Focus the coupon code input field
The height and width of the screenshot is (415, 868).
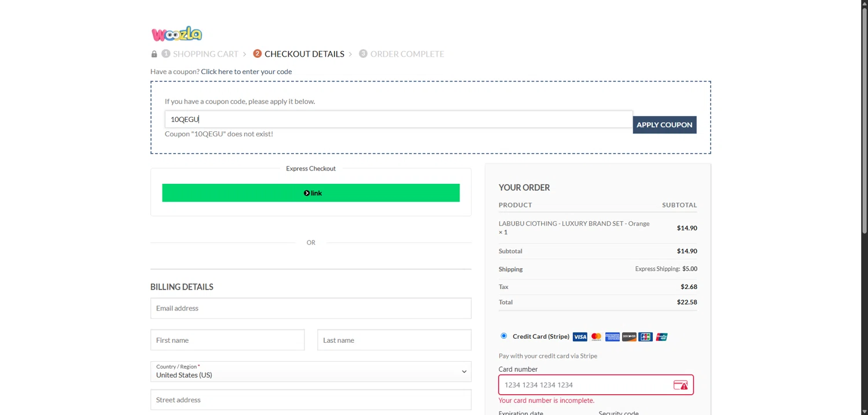pos(399,119)
